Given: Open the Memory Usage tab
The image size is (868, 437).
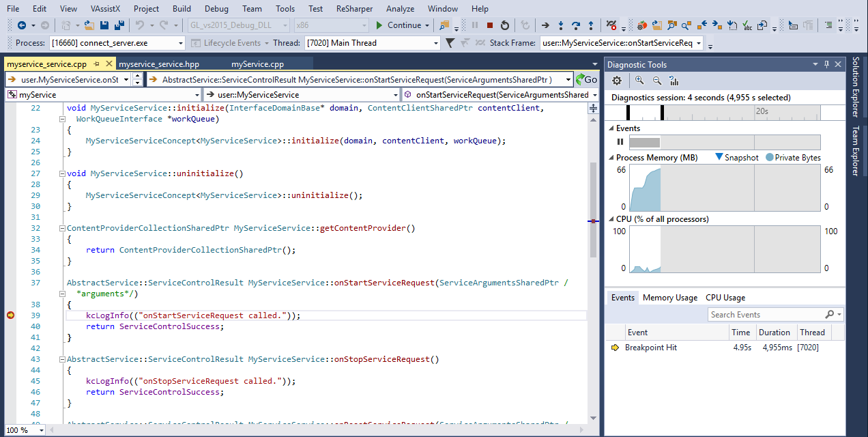Looking at the screenshot, I should (669, 297).
